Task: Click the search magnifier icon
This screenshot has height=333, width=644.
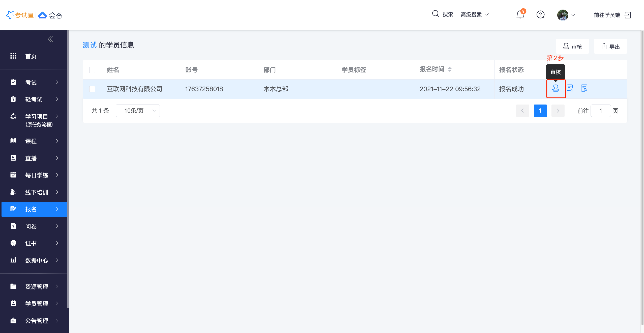Action: pyautogui.click(x=435, y=14)
